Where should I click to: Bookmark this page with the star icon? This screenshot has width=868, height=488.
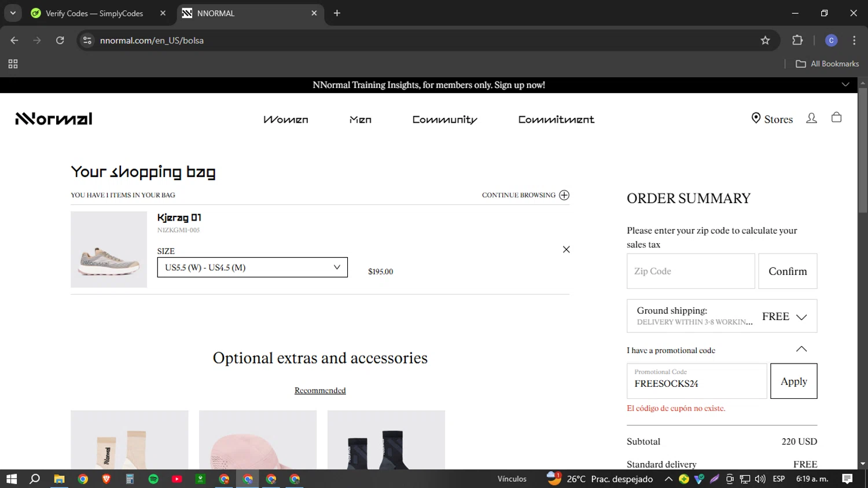[765, 41]
